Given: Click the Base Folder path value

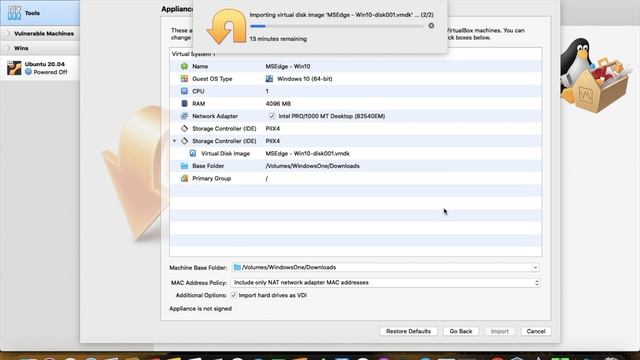Looking at the screenshot, I should point(312,166).
